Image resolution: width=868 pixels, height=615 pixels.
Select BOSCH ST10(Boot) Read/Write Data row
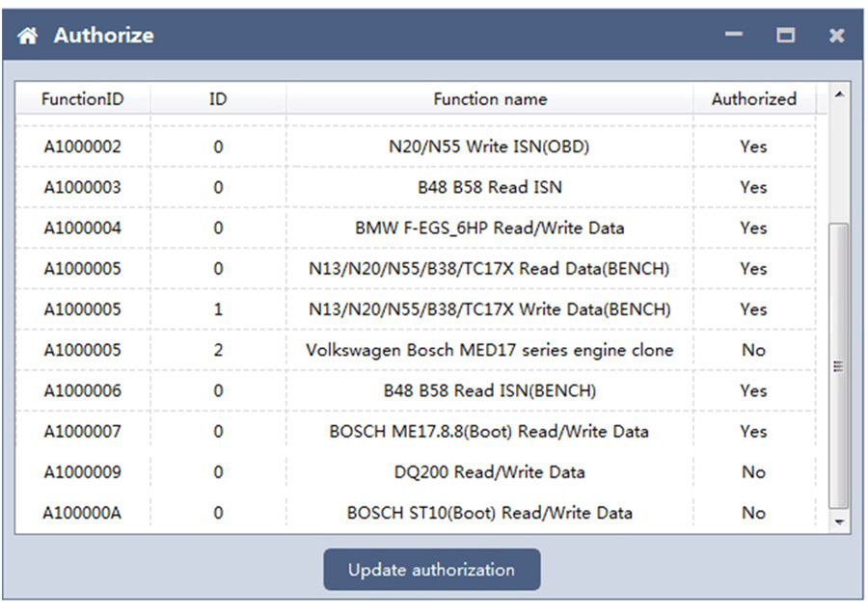click(417, 513)
